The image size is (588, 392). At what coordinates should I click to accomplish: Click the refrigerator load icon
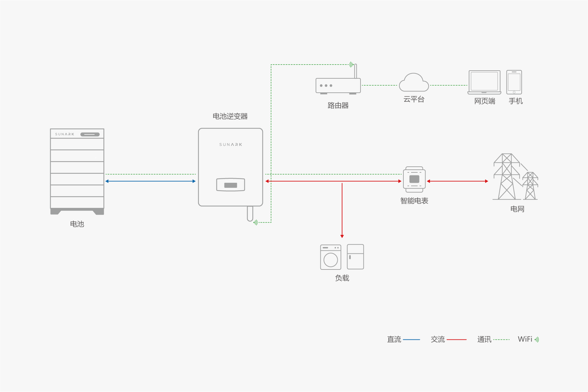pos(355,257)
